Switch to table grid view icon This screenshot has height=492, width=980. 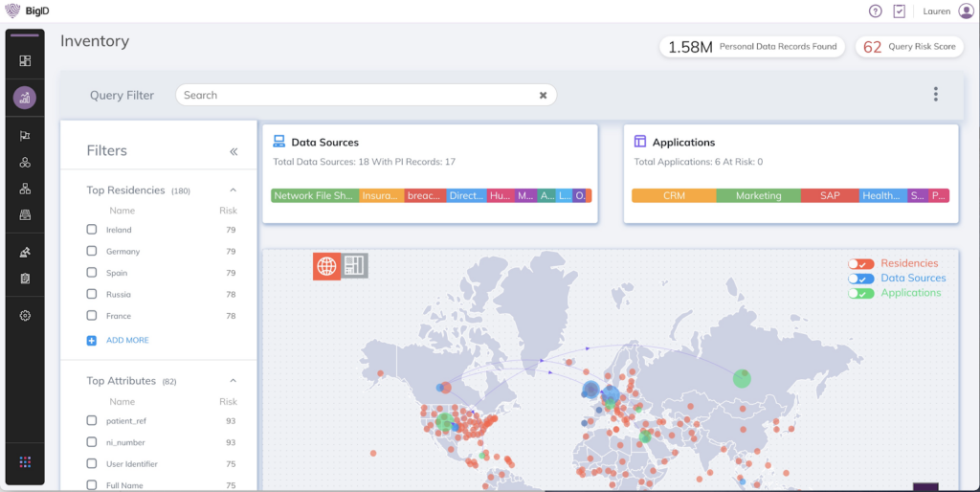355,266
